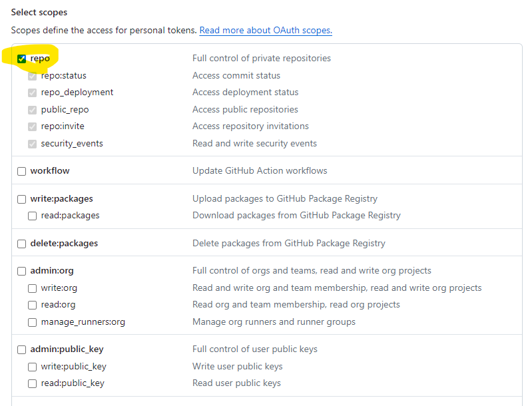Click the public_repo checkbox

pyautogui.click(x=33, y=110)
